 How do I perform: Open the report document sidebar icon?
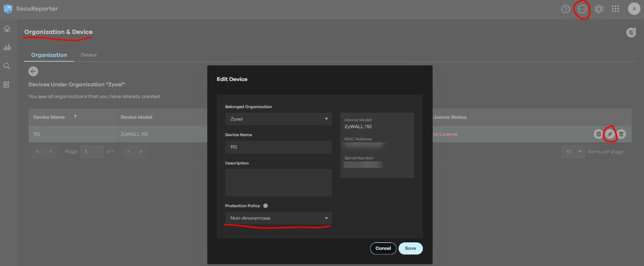click(x=7, y=84)
